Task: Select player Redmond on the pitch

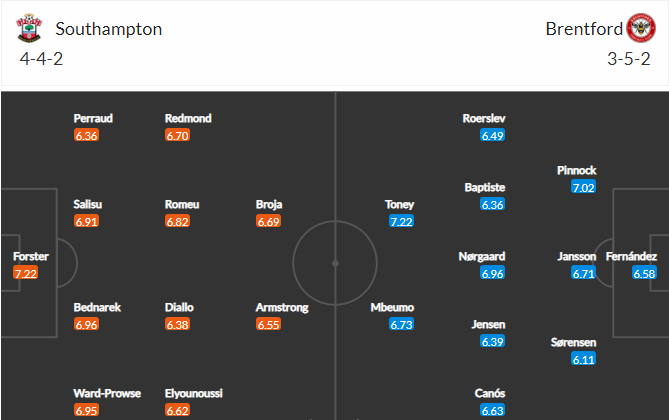Action: pos(188,118)
